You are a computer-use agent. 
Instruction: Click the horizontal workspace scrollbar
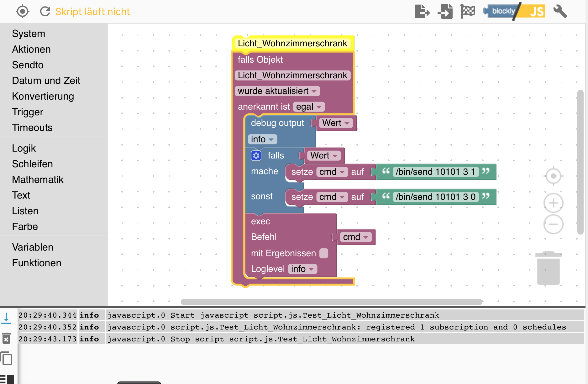point(331,302)
